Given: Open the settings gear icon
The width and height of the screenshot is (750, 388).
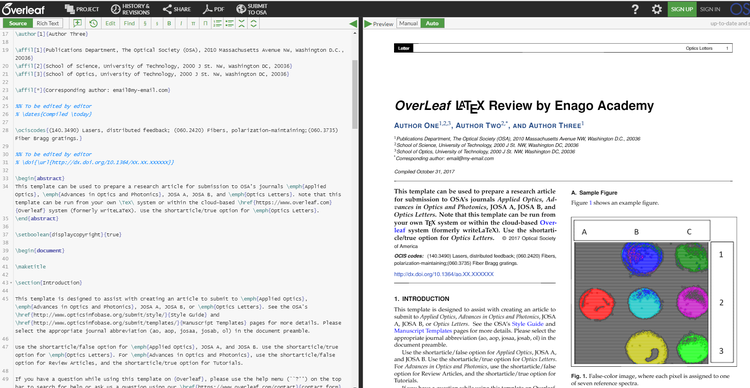Looking at the screenshot, I should (657, 9).
